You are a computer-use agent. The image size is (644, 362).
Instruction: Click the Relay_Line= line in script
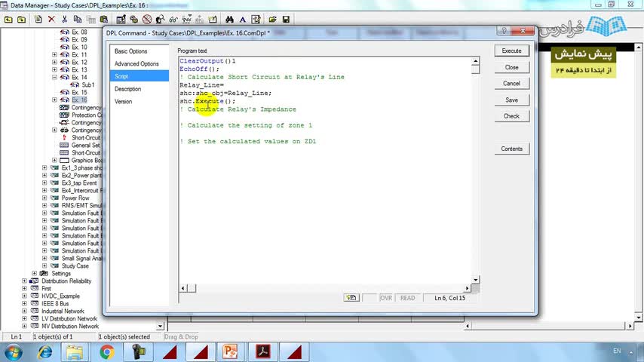(x=201, y=85)
